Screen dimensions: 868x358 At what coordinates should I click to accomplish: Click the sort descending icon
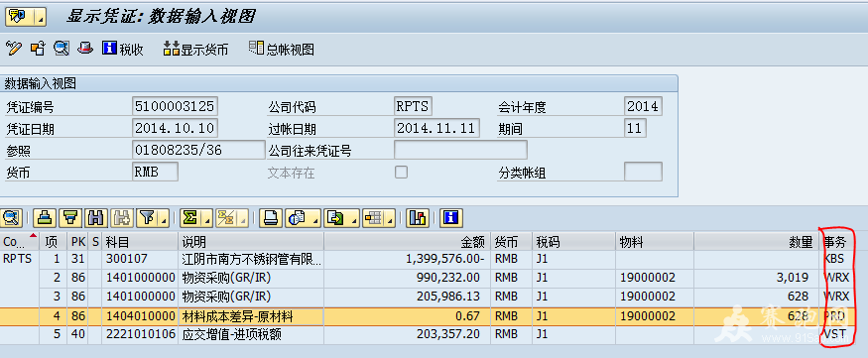[x=70, y=218]
